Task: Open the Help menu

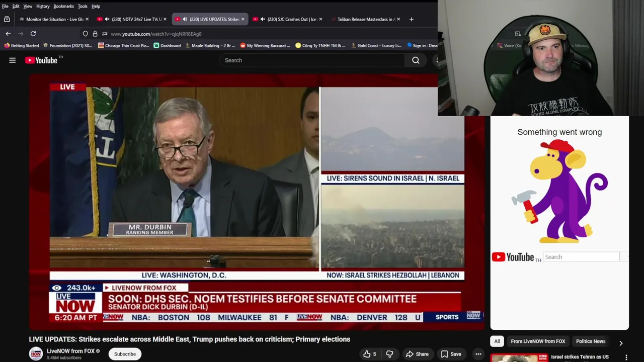Action: tap(96, 6)
